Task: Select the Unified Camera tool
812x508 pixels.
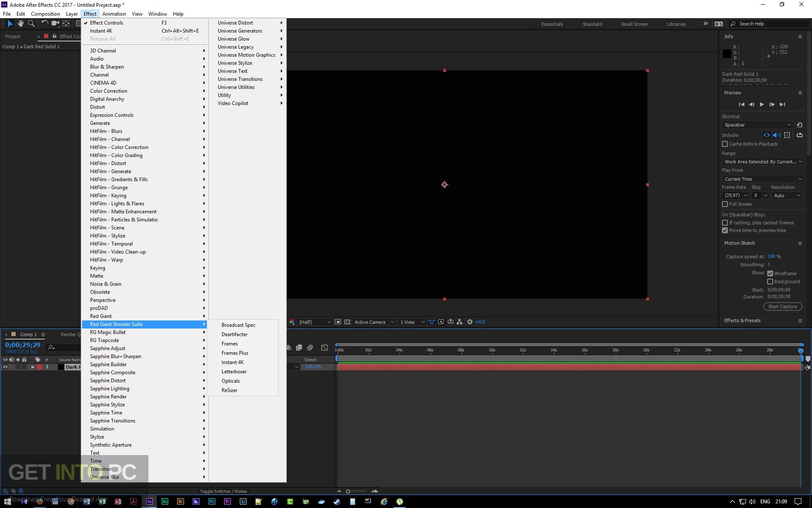Action: click(x=55, y=24)
